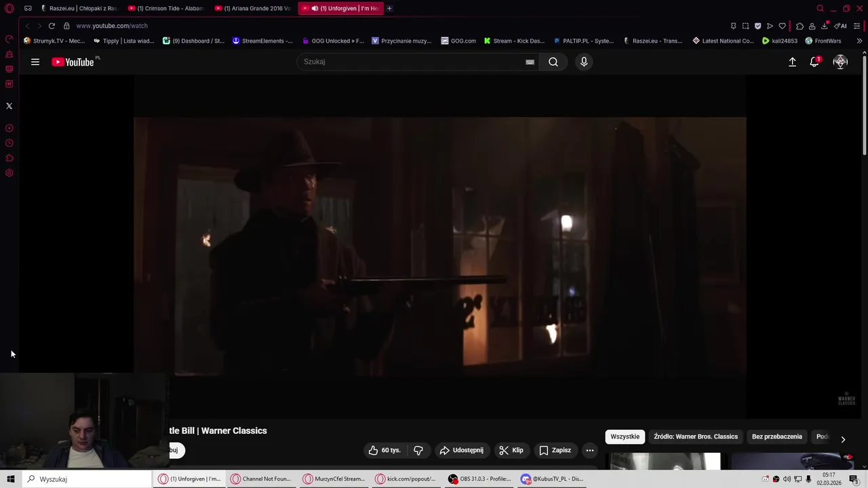Open the extensions cube icon in the toolbar
The width and height of the screenshot is (868, 488).
(x=800, y=26)
